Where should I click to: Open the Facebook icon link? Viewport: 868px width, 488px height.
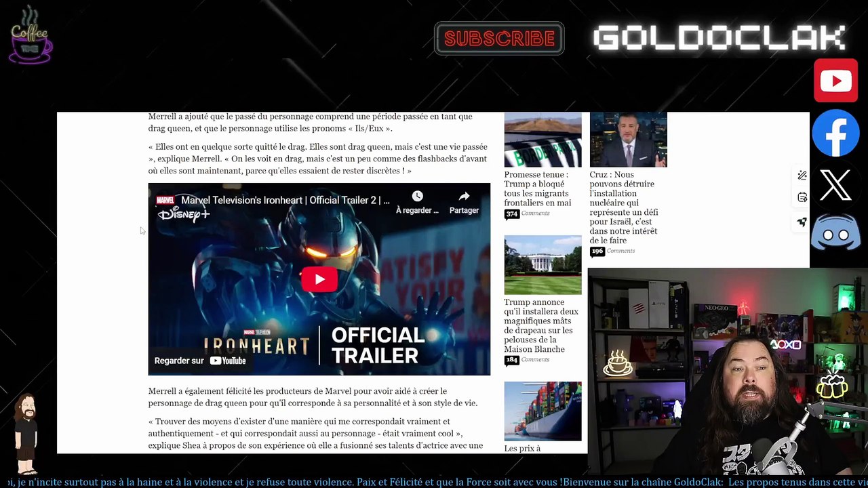[835, 133]
